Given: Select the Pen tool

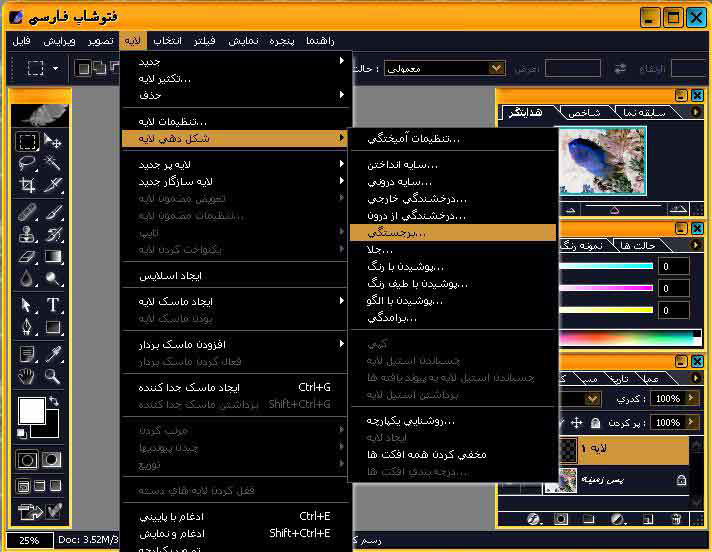Looking at the screenshot, I should (27, 327).
